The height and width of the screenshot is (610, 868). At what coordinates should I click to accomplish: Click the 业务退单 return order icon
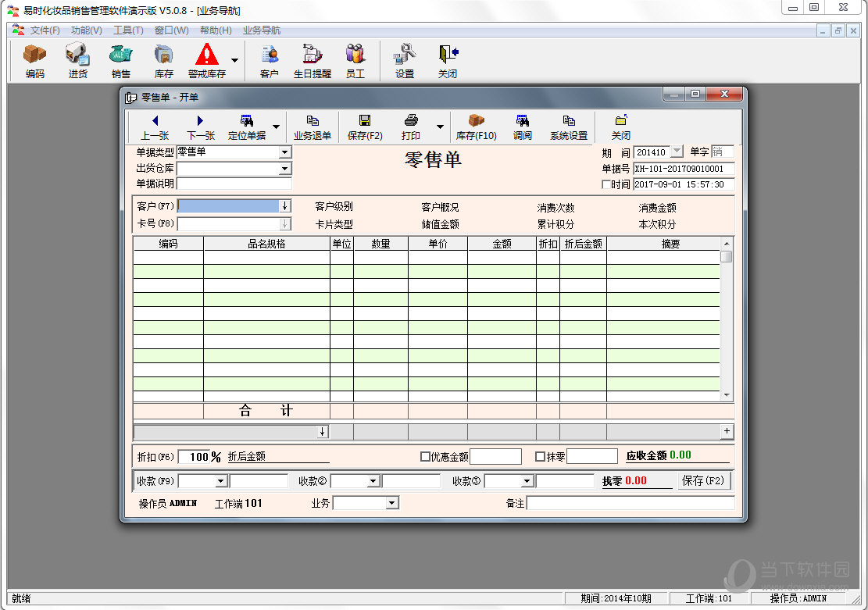[313, 127]
